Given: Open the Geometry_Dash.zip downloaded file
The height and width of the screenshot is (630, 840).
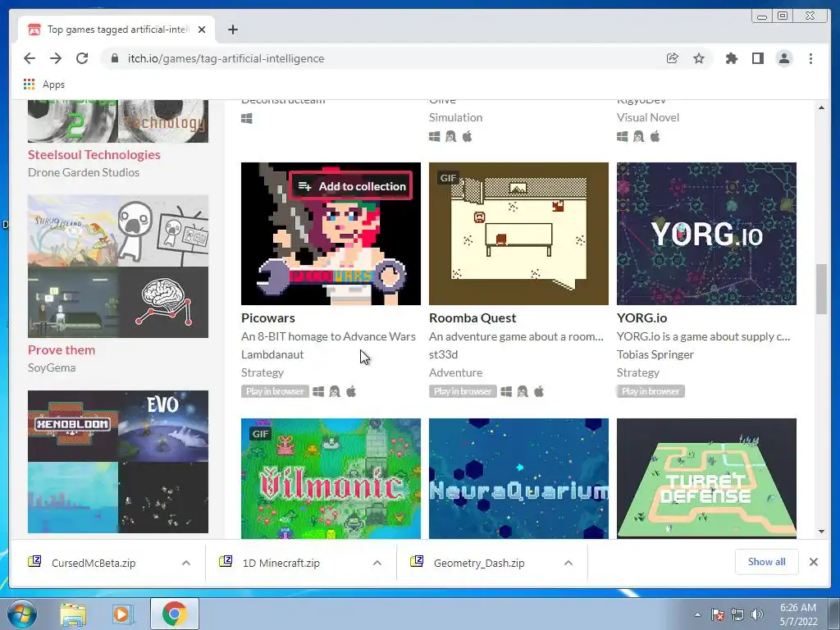Looking at the screenshot, I should (x=479, y=563).
